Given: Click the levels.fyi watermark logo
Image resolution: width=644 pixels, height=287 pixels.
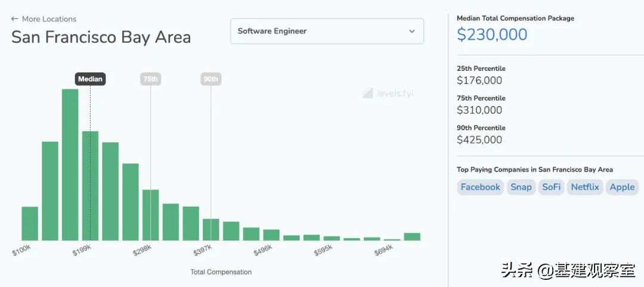Looking at the screenshot, I should click(388, 93).
